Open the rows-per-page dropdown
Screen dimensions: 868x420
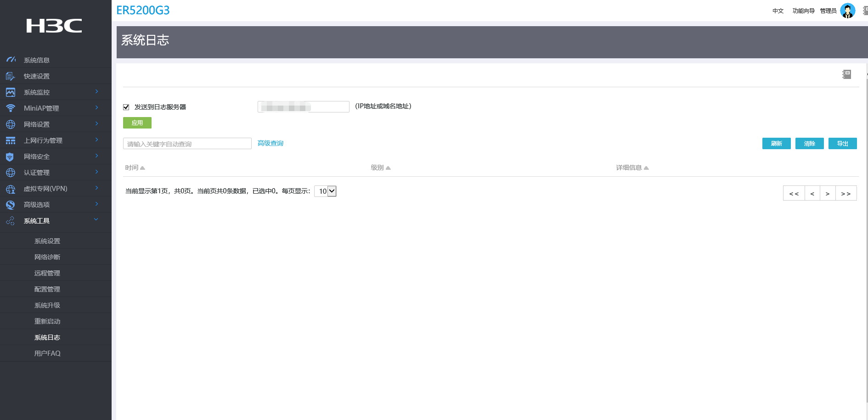326,191
